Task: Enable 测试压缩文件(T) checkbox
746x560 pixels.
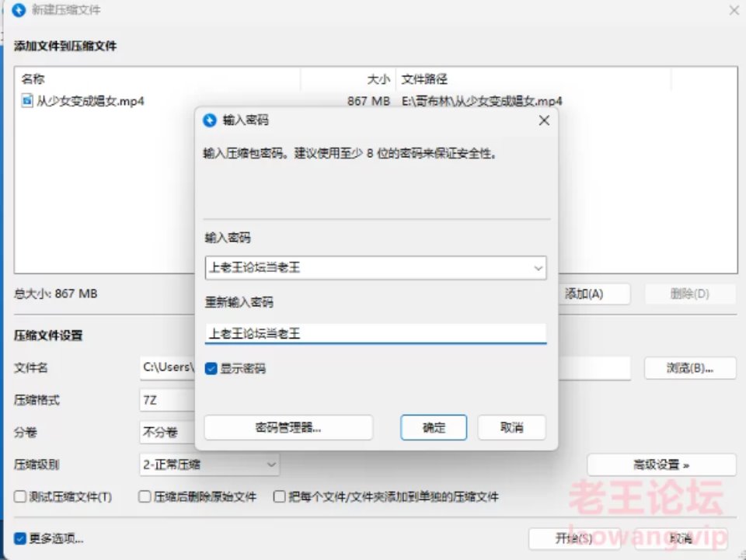Action: click(20, 496)
